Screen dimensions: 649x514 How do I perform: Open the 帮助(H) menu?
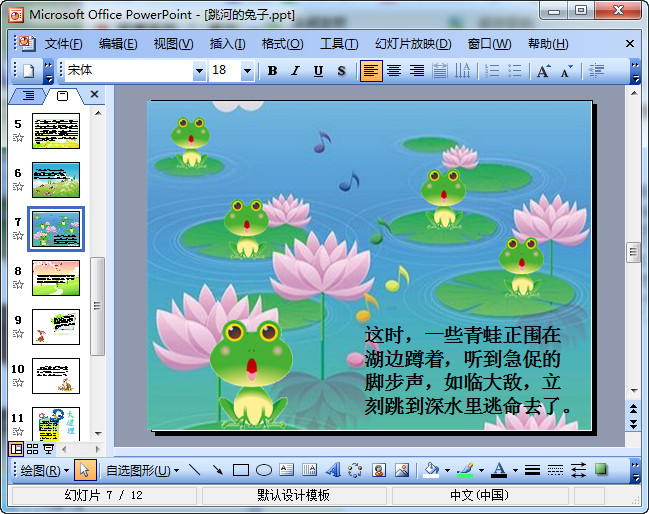(x=548, y=44)
